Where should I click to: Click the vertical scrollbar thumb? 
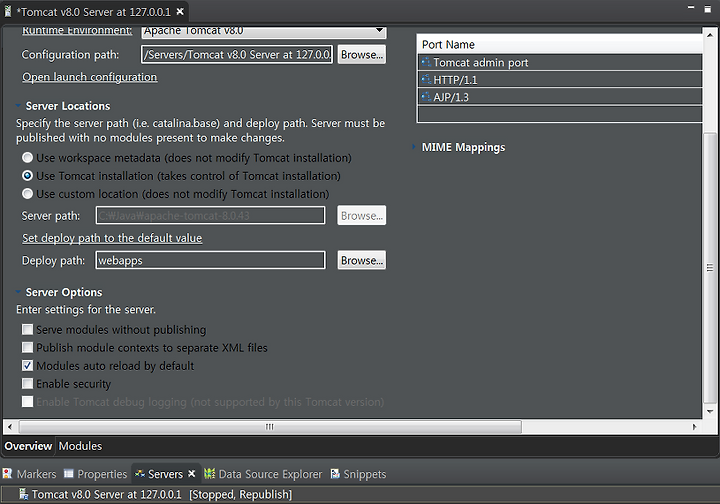click(x=710, y=267)
